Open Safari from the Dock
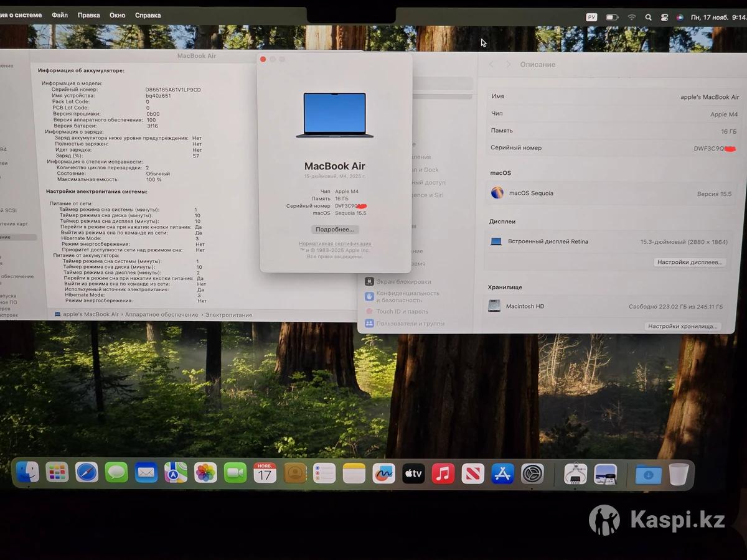Image resolution: width=747 pixels, height=560 pixels. click(x=87, y=473)
